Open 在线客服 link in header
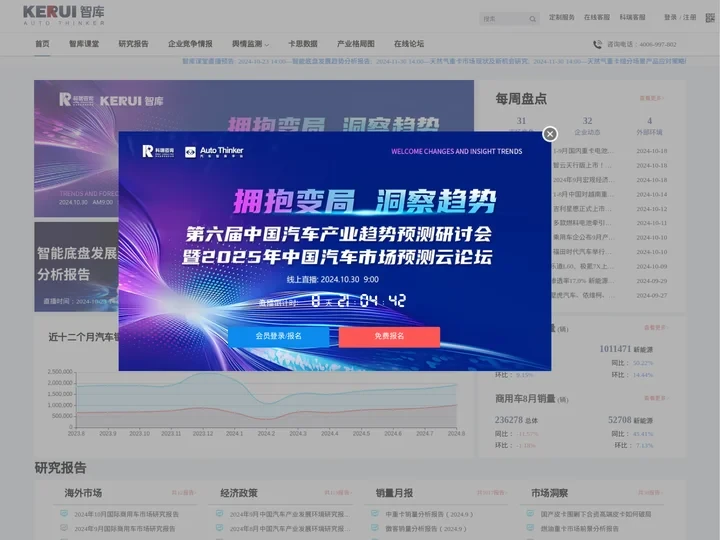 (x=596, y=17)
